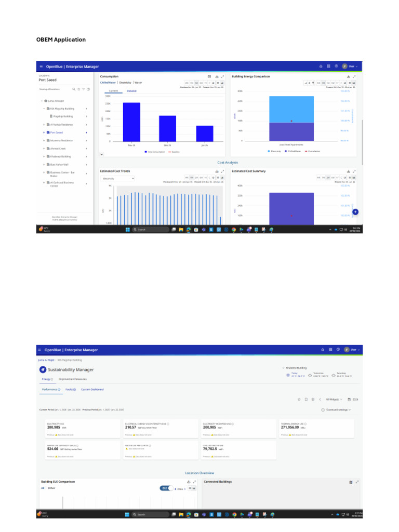
Task: Expand Muteena Residence node
Action: (44, 140)
